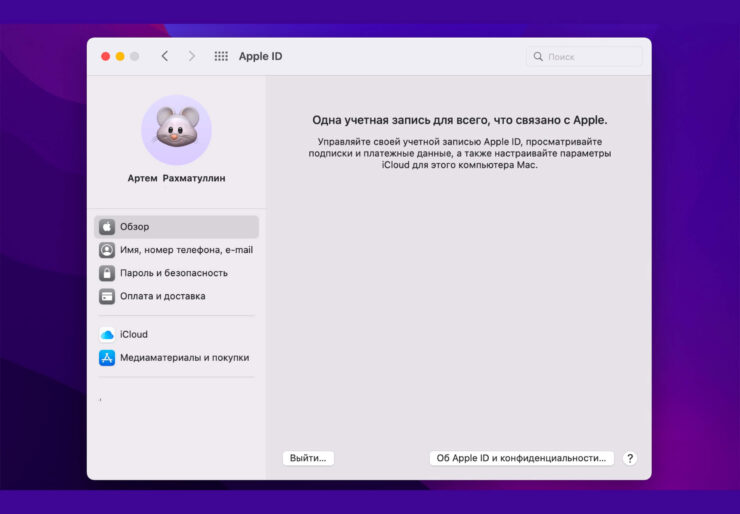Select the Обзор sidebar item

coord(177,227)
